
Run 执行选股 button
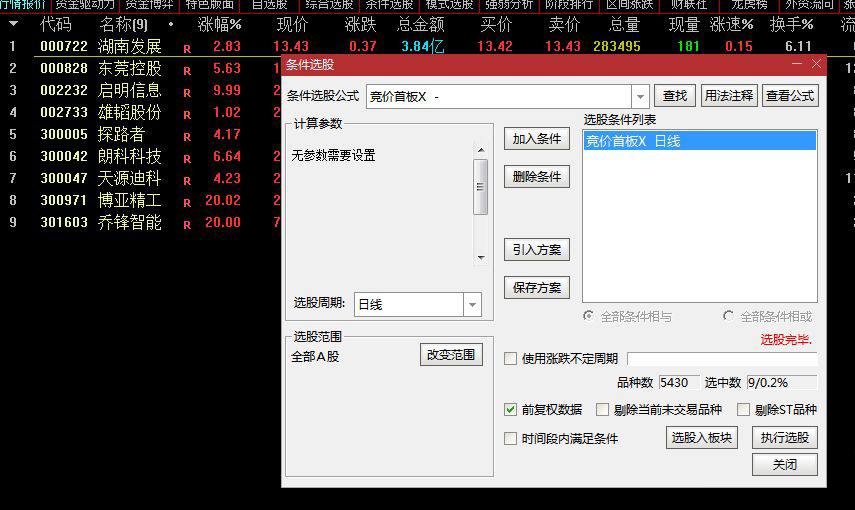click(x=785, y=437)
